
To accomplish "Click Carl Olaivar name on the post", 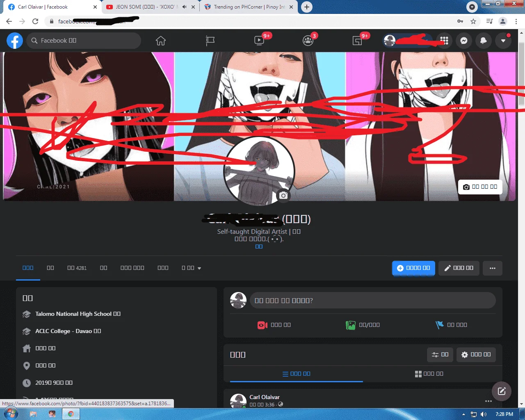I will (265, 397).
